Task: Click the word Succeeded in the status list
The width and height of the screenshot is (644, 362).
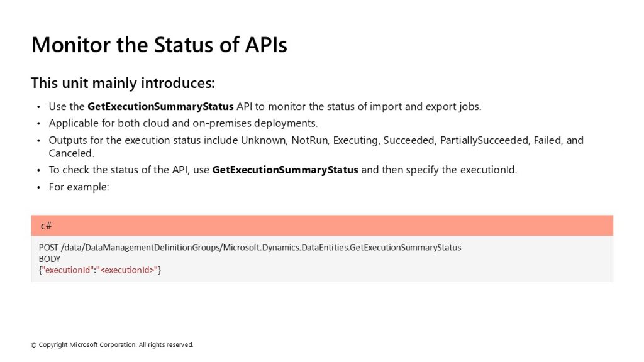Action: 408,140
